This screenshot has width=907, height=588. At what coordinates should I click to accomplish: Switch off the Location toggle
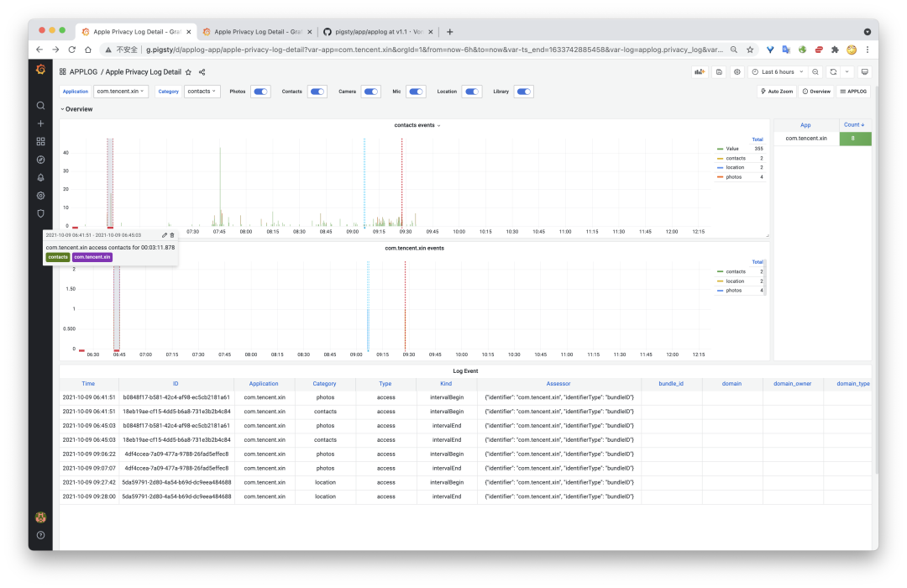[472, 92]
